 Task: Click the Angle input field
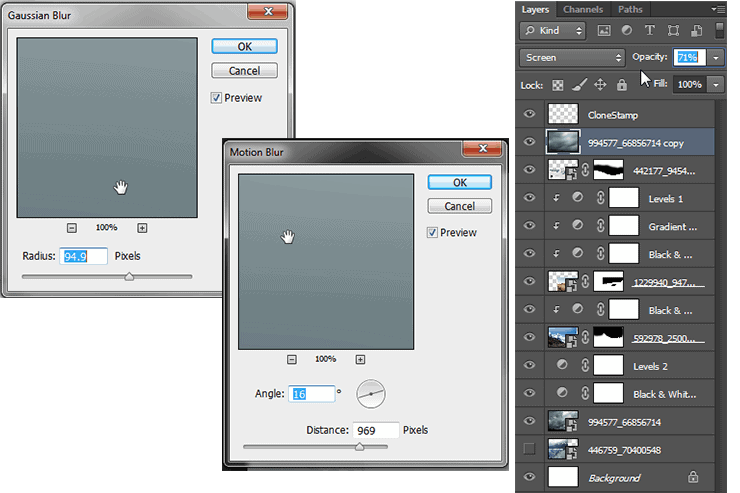[311, 394]
